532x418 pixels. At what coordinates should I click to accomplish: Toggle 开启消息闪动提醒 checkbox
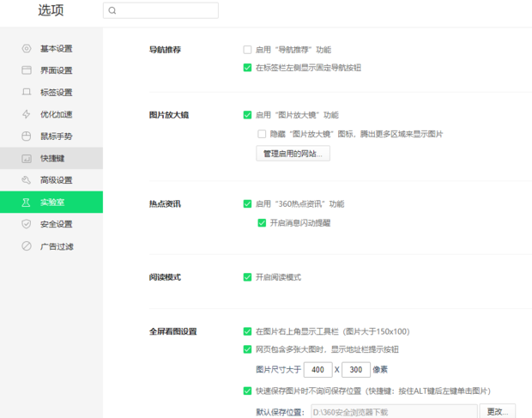point(262,223)
